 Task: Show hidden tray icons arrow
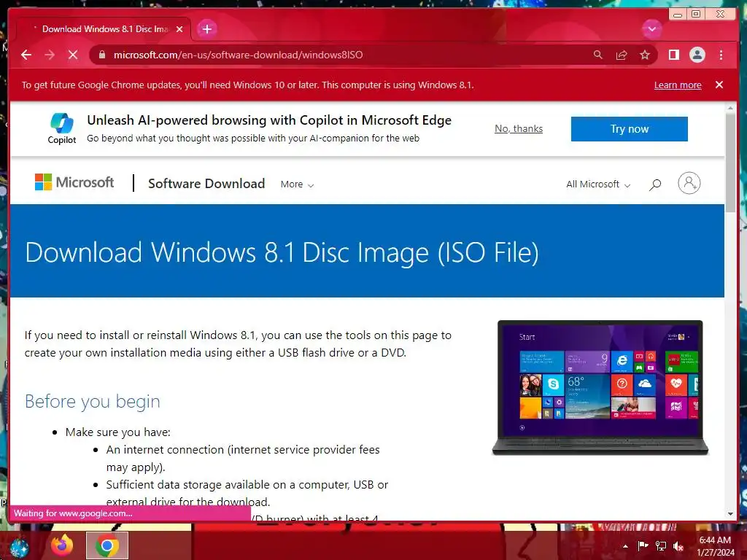click(625, 546)
